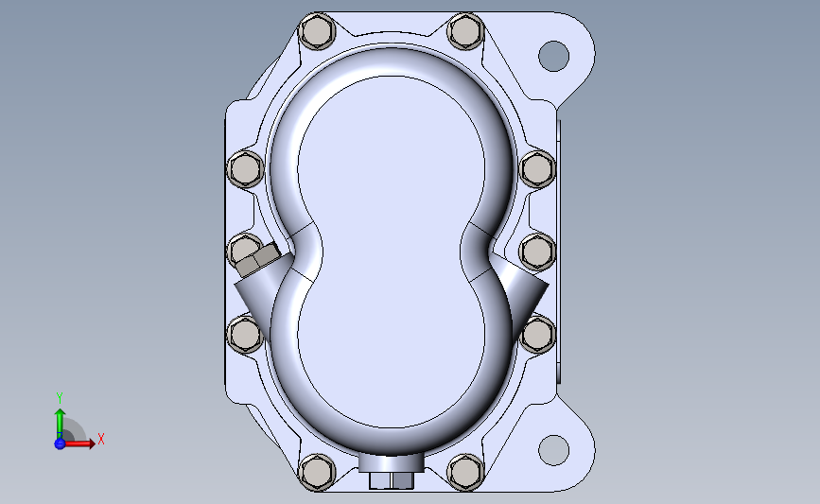
Task: Select the flat figure-eight cover face
Action: pos(392,252)
